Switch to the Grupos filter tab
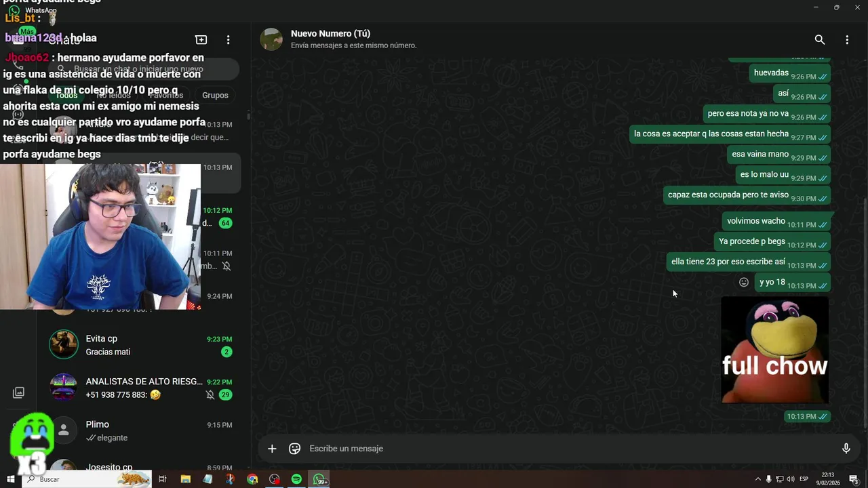The height and width of the screenshot is (488, 868). (x=215, y=96)
